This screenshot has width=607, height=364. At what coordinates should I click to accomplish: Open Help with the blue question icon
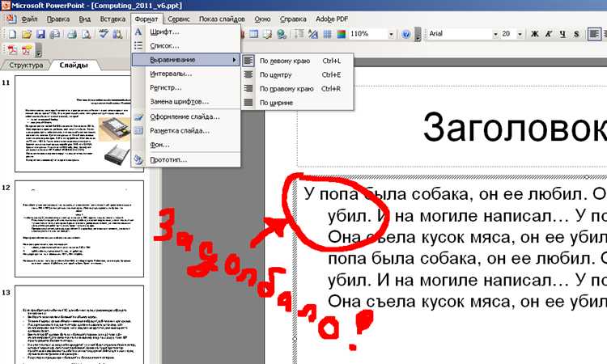[x=405, y=34]
